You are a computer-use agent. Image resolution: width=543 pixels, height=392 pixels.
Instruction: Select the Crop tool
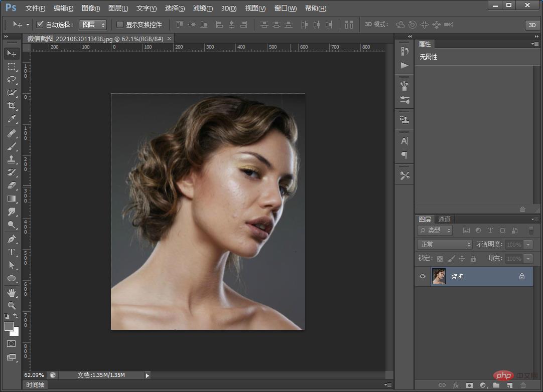coord(12,106)
